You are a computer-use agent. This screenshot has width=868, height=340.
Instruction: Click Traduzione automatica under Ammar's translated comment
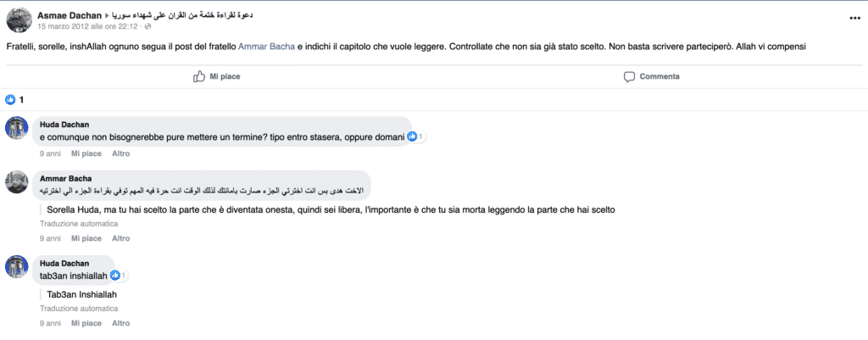[x=79, y=224]
